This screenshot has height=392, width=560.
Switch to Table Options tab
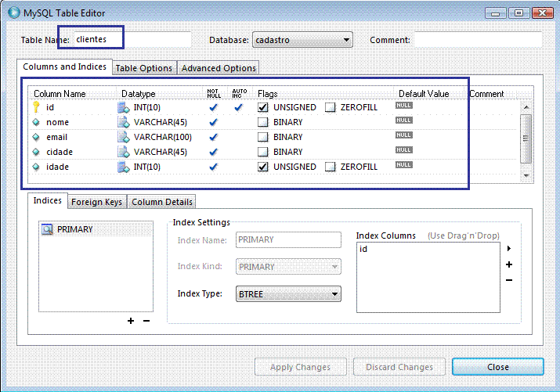pos(144,68)
